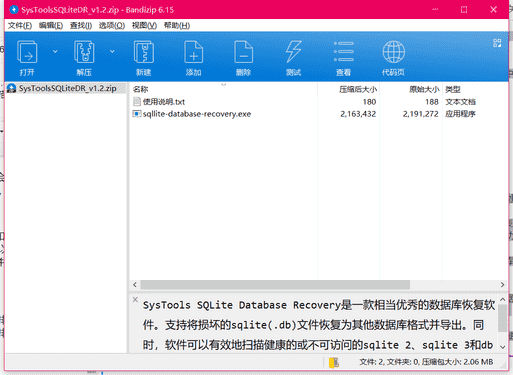This screenshot has width=513, height=375.
Task: Click the comment text about SysTools SQLite Database Recovery
Action: [x=318, y=325]
